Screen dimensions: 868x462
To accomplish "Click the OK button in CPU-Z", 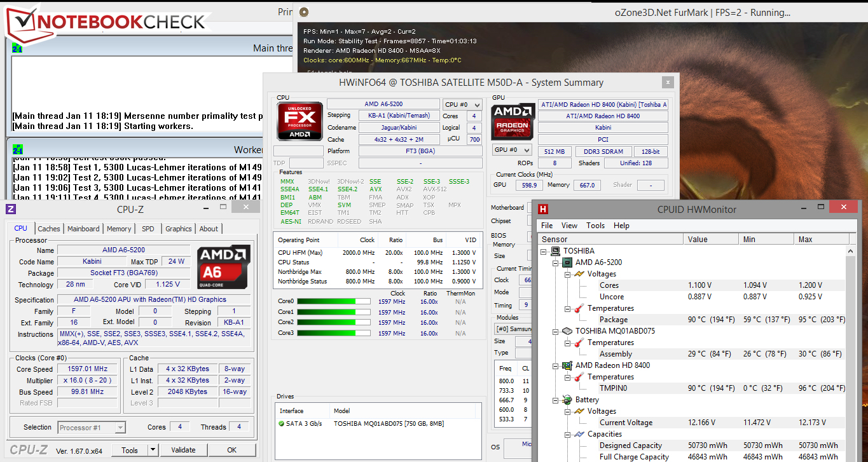I will coord(232,450).
